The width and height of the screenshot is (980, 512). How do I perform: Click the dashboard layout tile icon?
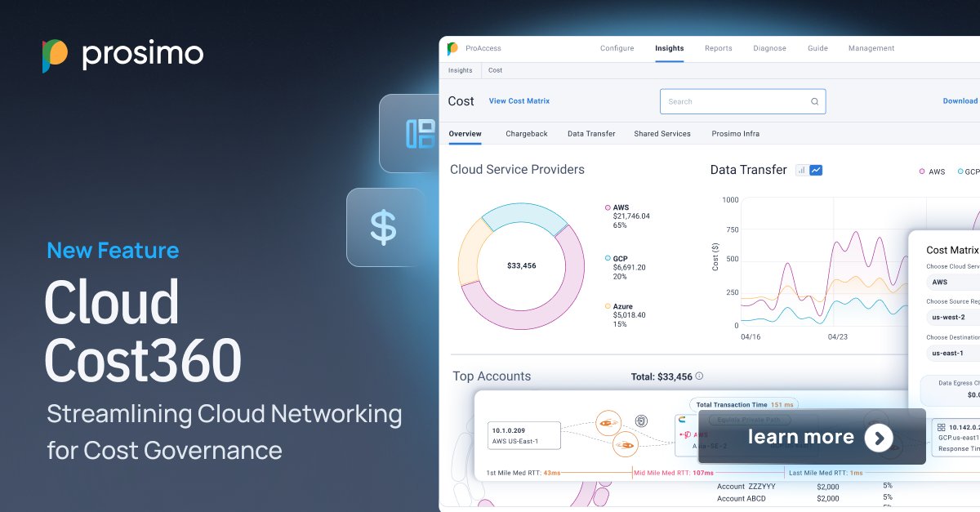coord(420,133)
